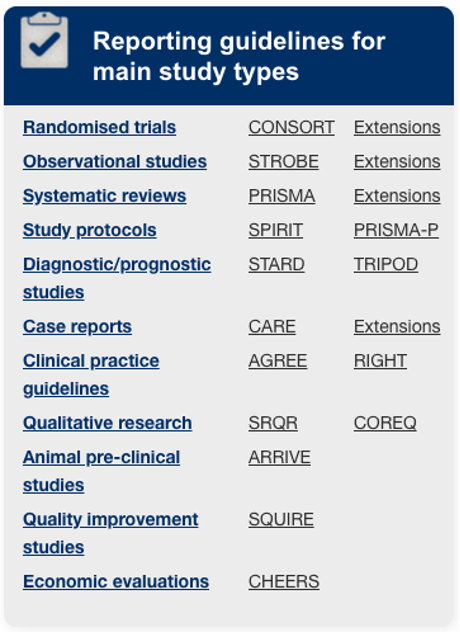
Task: Select Observational studies link
Action: tap(115, 162)
